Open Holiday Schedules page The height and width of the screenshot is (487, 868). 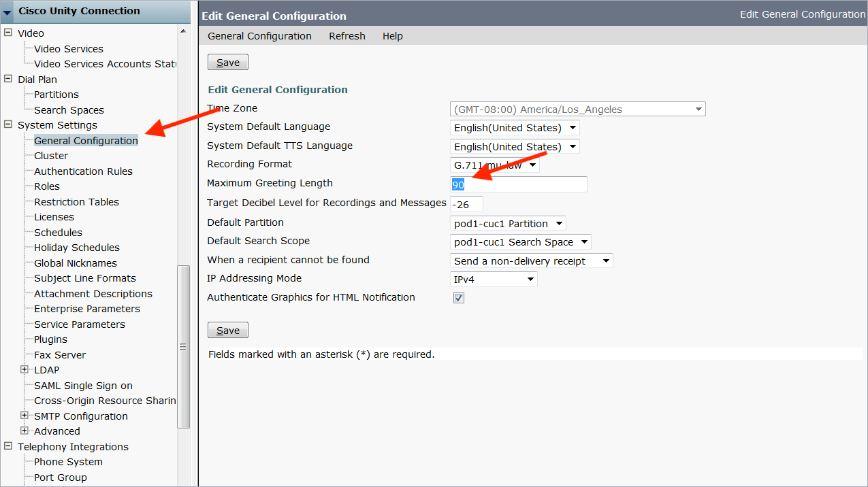point(77,248)
